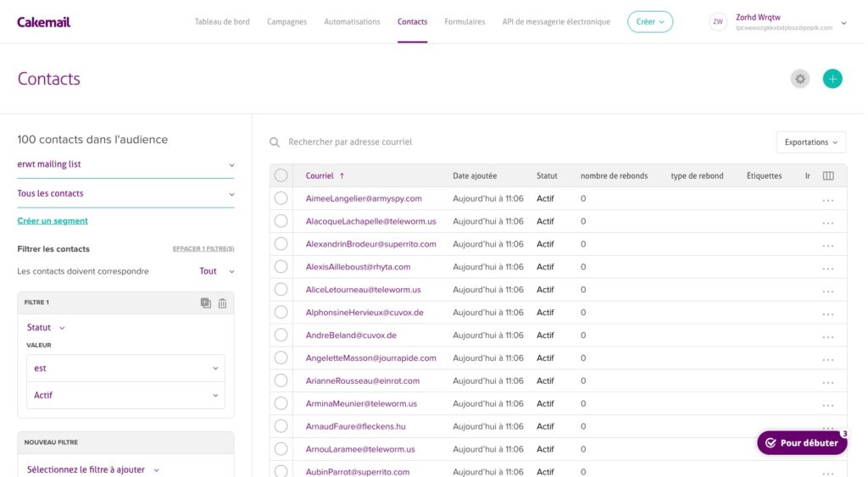Go to Tableau de bord
Viewport: 868px width, 477px height.
(222, 21)
